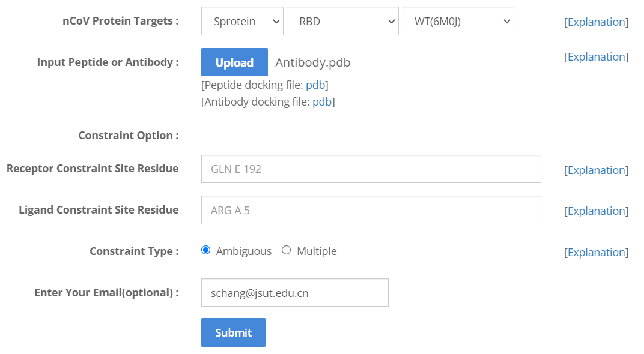Expand the RBD domain dropdown
Screen dimensions: 644x354
(342, 22)
